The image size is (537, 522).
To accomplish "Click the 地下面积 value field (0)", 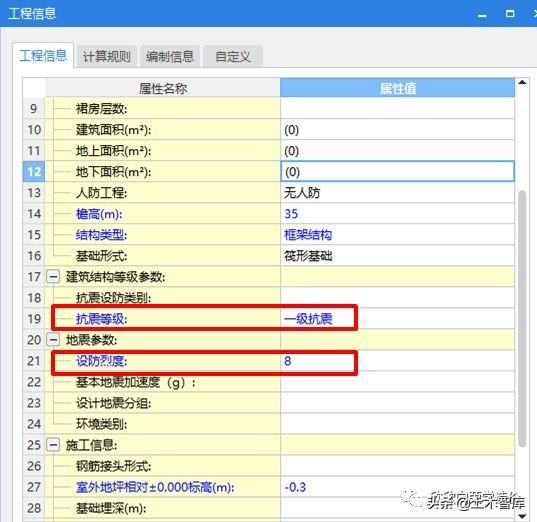I will 397,172.
